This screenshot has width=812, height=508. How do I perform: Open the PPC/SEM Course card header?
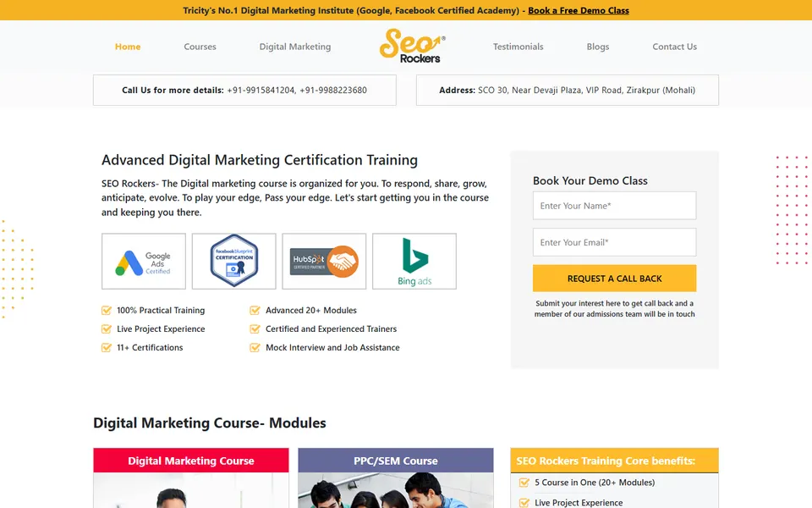pyautogui.click(x=396, y=461)
